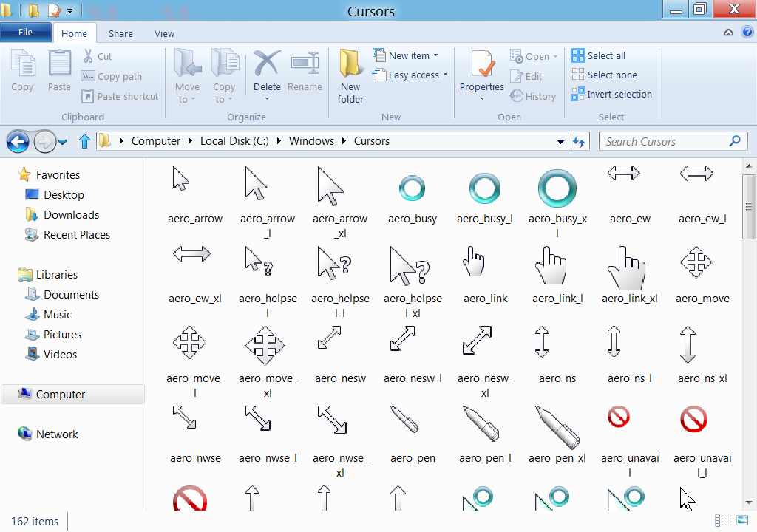Click the Cut scissors icon
The width and height of the screenshot is (757, 532).
88,56
